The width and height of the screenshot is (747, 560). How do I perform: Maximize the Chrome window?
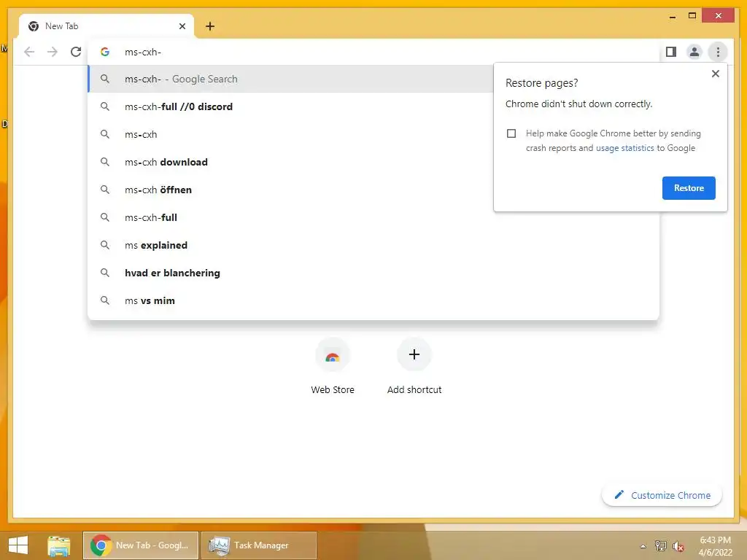pyautogui.click(x=692, y=16)
